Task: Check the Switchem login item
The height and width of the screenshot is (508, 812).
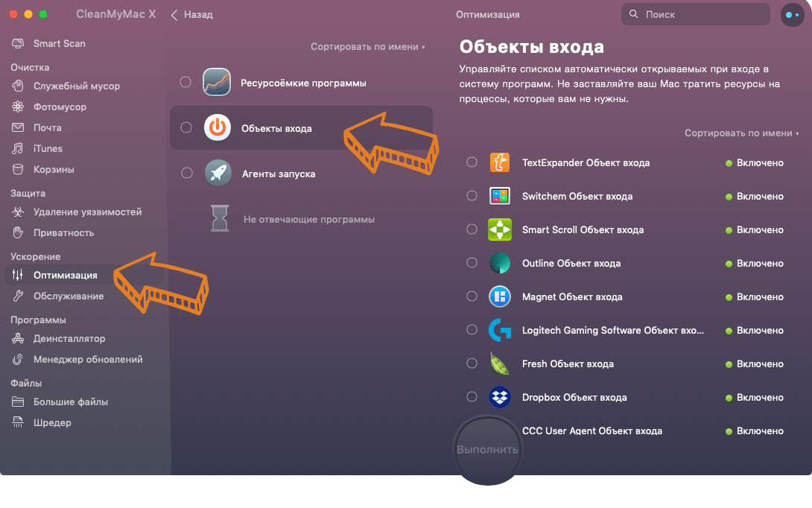Action: [472, 196]
